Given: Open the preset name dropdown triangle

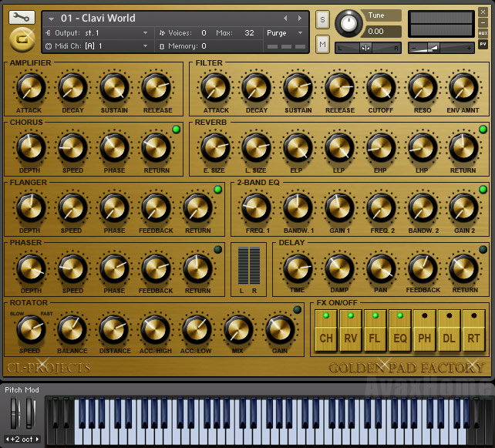Looking at the screenshot, I should (51, 19).
